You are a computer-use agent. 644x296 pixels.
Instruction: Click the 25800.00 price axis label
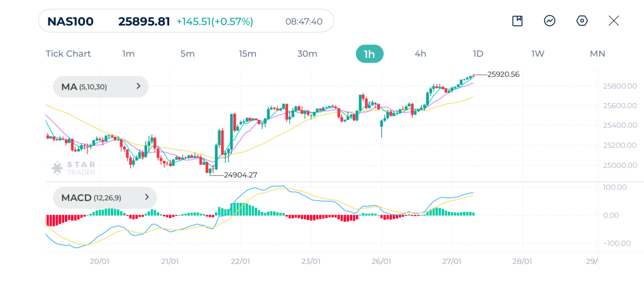[619, 86]
